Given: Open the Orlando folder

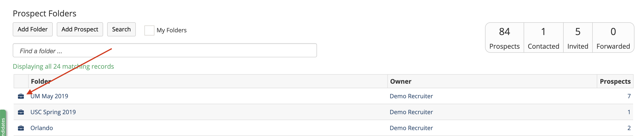Looking at the screenshot, I should tap(42, 128).
